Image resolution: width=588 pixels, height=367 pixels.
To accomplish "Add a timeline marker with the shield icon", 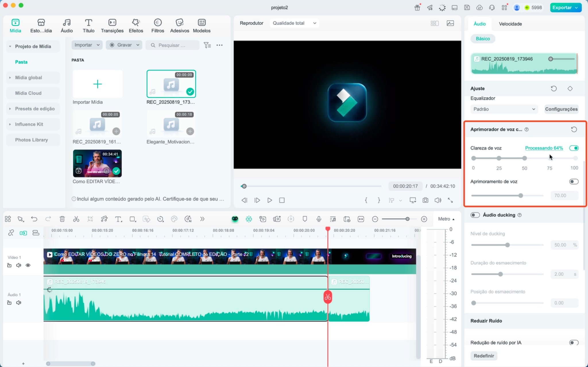I will point(305,219).
